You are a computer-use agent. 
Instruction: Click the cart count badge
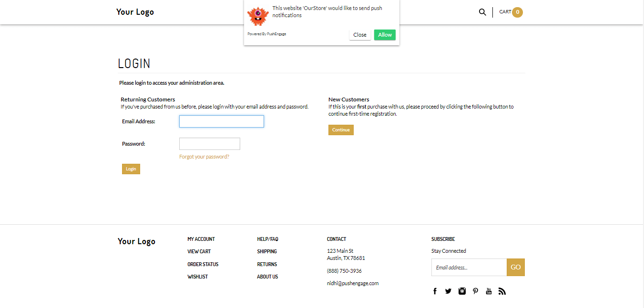[x=517, y=12]
